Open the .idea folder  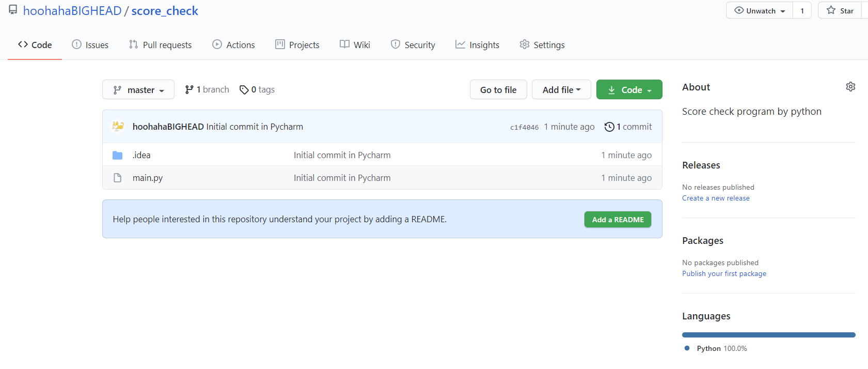(x=141, y=155)
